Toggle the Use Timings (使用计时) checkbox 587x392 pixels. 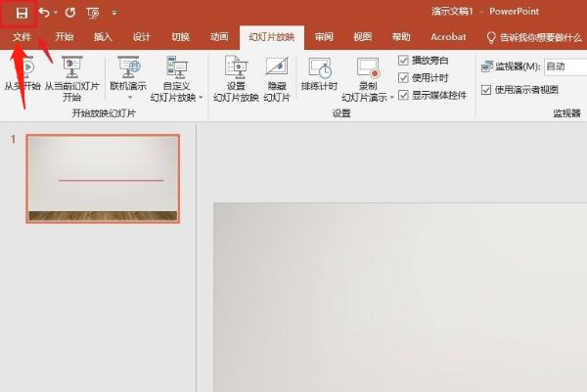coord(404,77)
